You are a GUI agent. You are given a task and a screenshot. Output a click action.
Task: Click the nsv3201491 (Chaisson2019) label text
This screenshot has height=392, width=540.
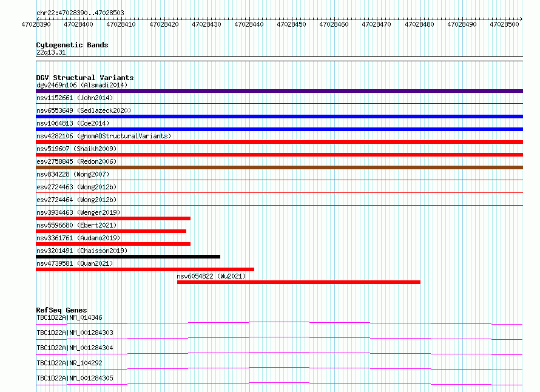82,251
